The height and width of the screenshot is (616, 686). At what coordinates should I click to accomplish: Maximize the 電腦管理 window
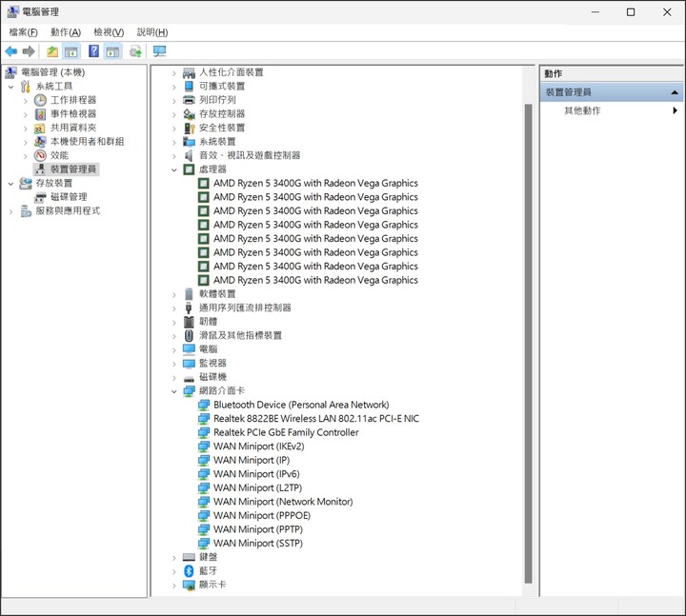[631, 12]
